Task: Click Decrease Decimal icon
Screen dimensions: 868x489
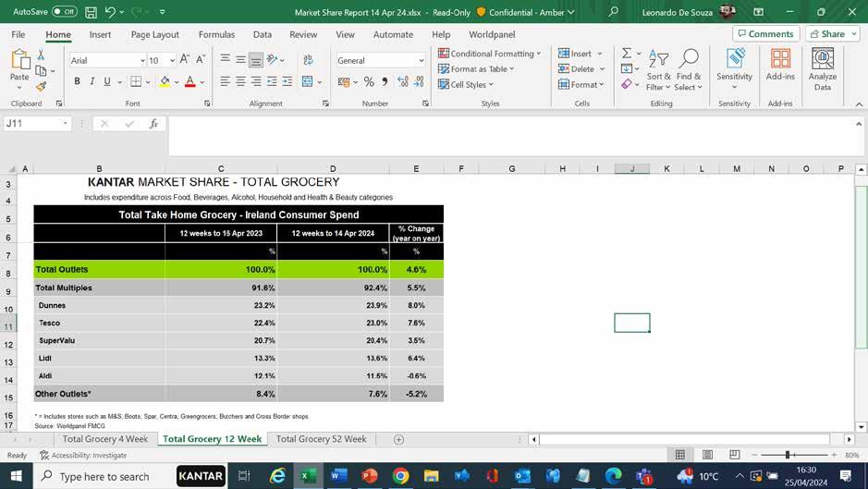Action: coord(419,82)
